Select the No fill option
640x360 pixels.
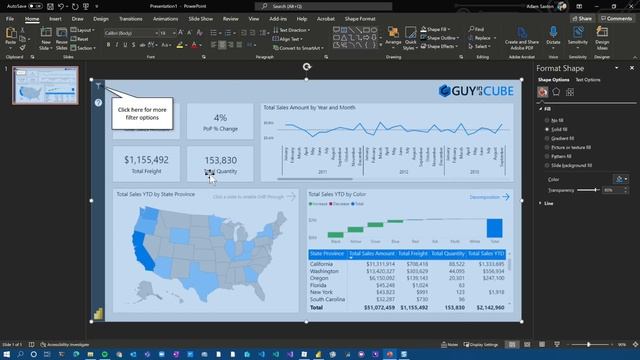coord(554,120)
